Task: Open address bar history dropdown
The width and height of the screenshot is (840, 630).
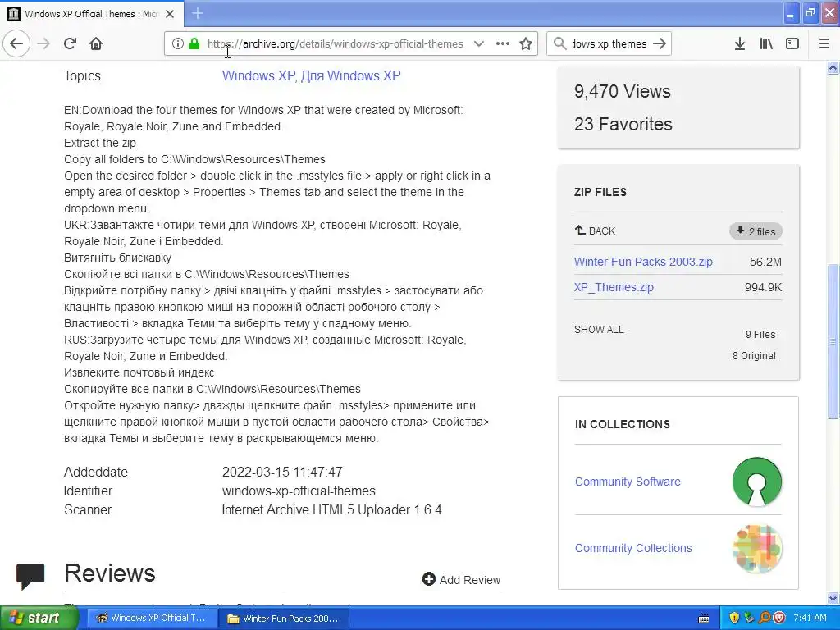Action: click(479, 44)
